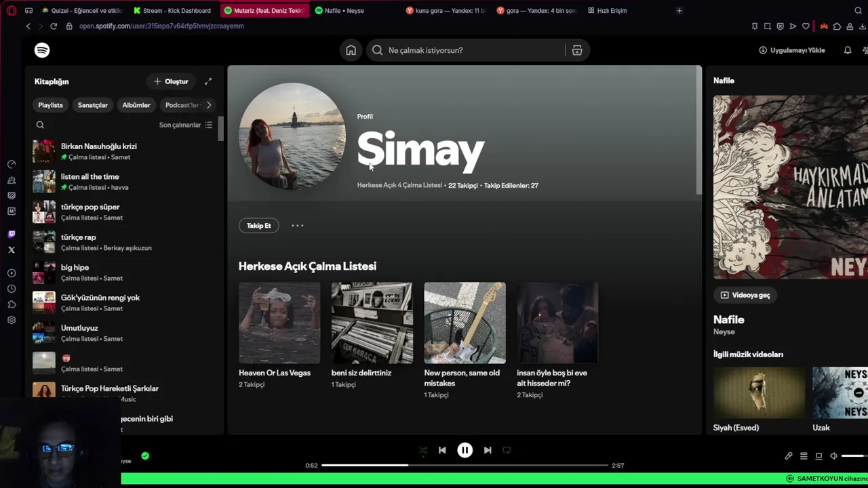
Task: Show more filter chips with arrow
Action: pos(209,105)
